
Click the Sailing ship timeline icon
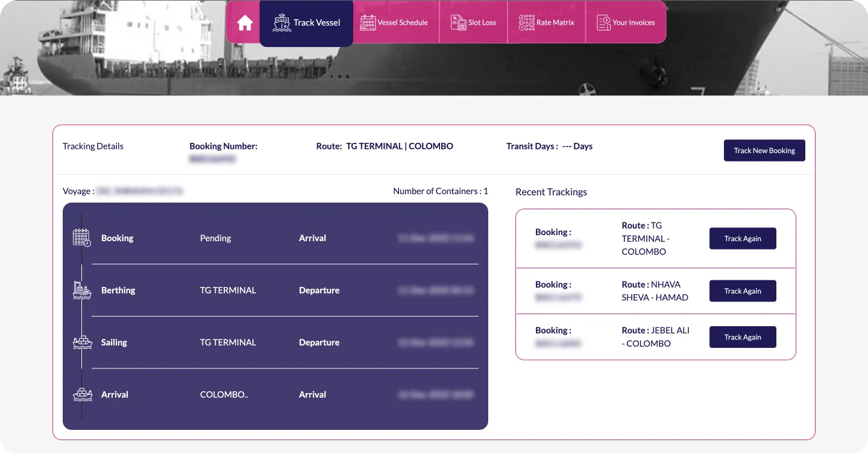(x=82, y=342)
